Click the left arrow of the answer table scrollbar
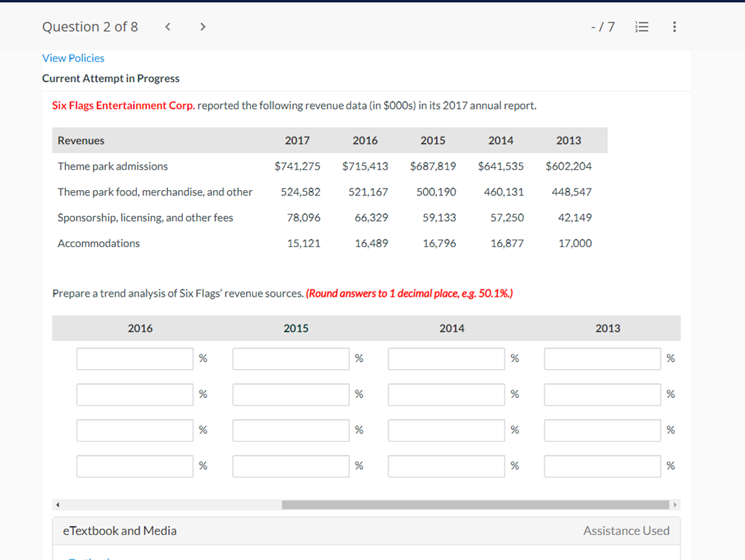Screen dimensions: 745x560 (57, 504)
